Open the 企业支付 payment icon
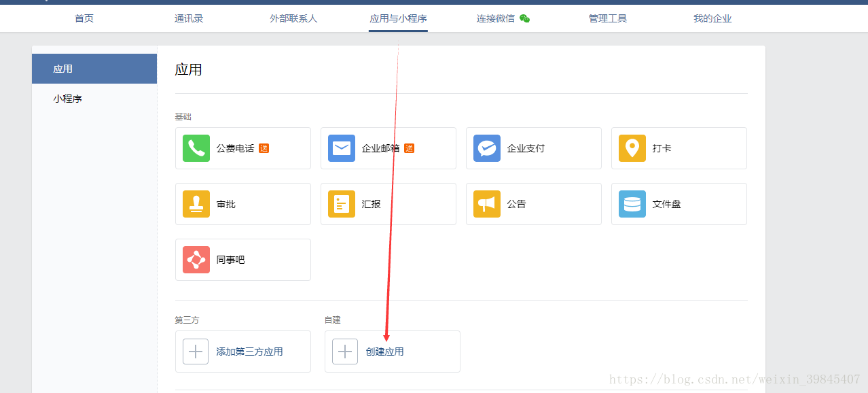Viewport: 868px width, 393px height. 487,148
